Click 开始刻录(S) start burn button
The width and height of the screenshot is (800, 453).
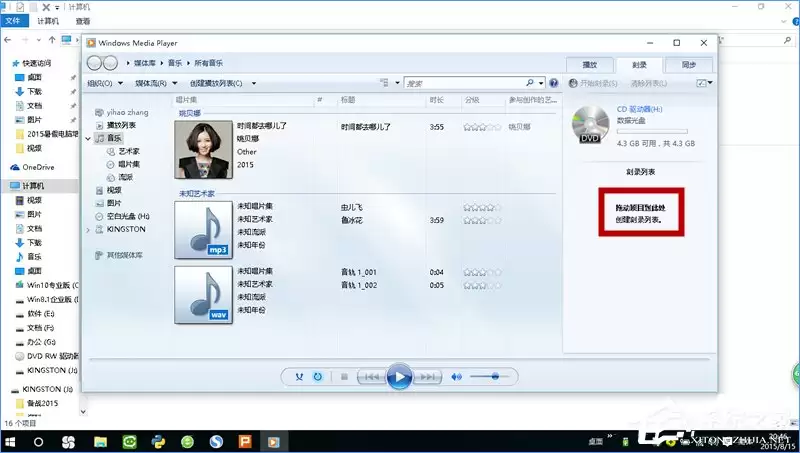tap(593, 83)
